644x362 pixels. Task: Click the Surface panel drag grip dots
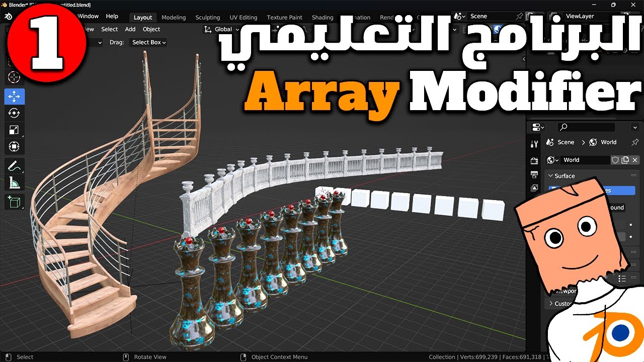point(633,176)
